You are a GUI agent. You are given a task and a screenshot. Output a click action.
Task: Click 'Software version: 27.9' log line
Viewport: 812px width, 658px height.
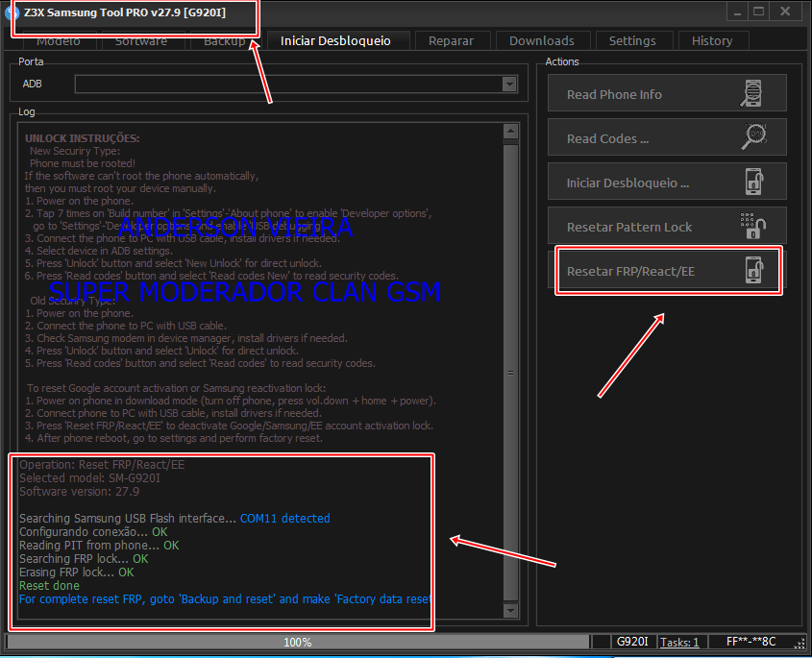[79, 491]
